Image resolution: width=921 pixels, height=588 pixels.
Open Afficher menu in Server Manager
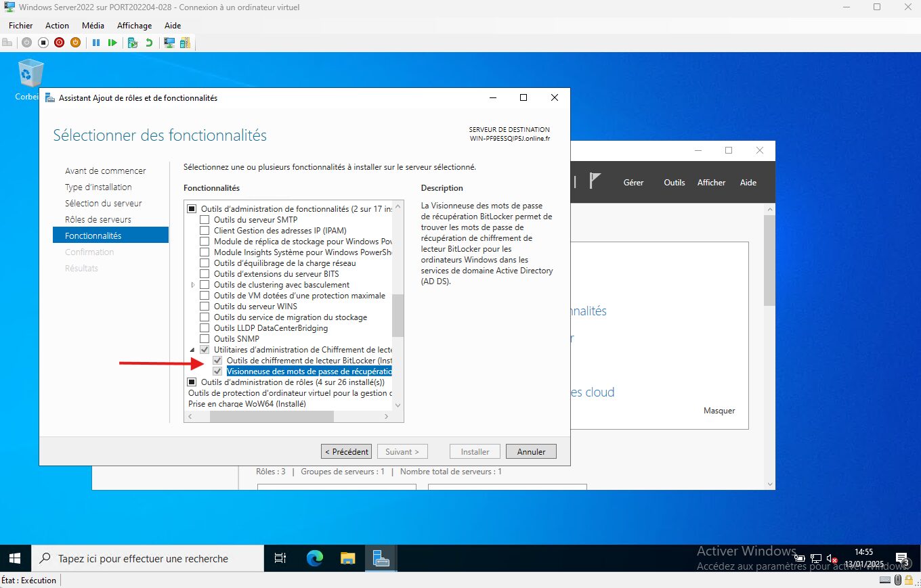pos(711,183)
